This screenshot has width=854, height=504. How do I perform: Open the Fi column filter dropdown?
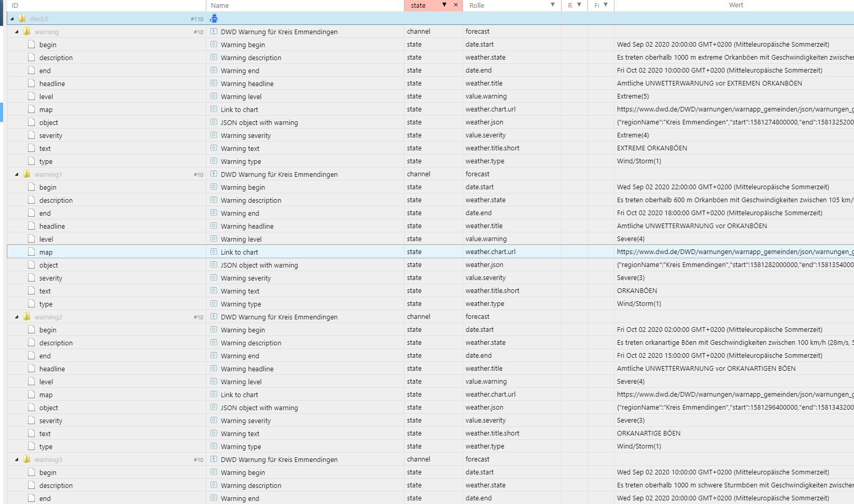pyautogui.click(x=606, y=5)
